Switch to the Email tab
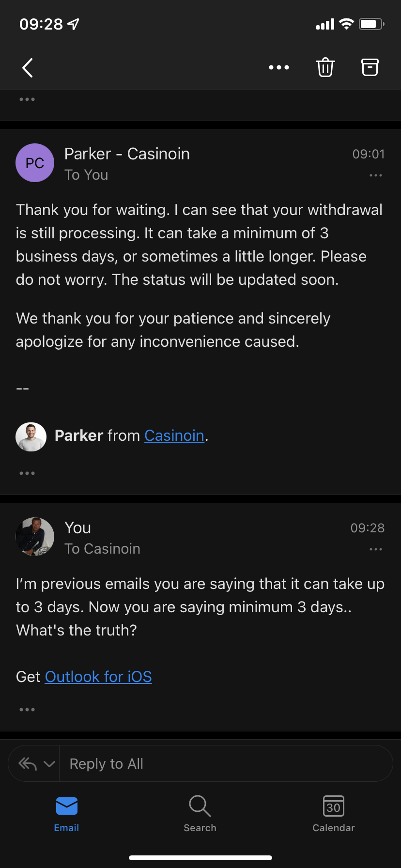This screenshot has width=401, height=868. pos(66,814)
